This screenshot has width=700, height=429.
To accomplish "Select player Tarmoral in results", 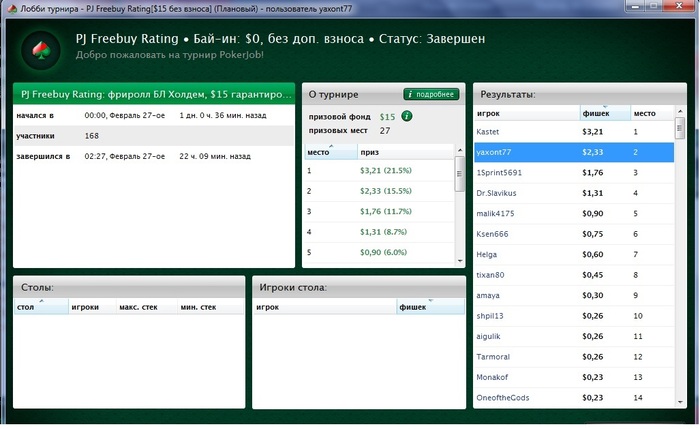I will pyautogui.click(x=574, y=357).
